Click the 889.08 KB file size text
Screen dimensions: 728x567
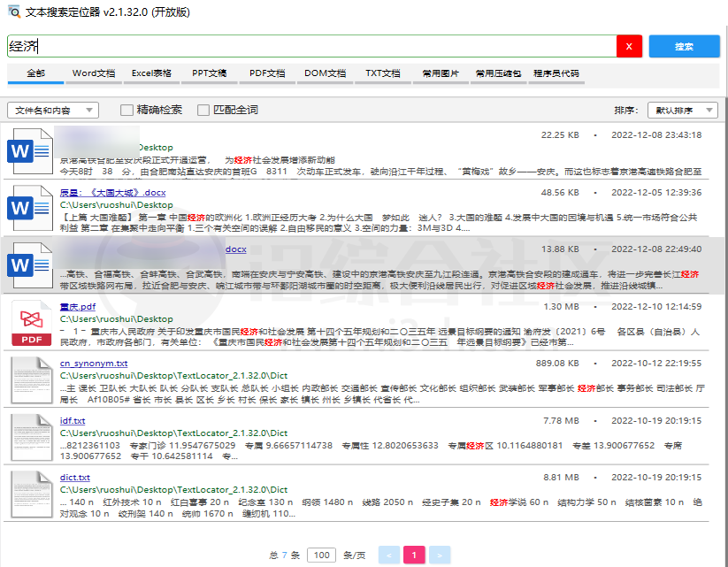click(557, 364)
